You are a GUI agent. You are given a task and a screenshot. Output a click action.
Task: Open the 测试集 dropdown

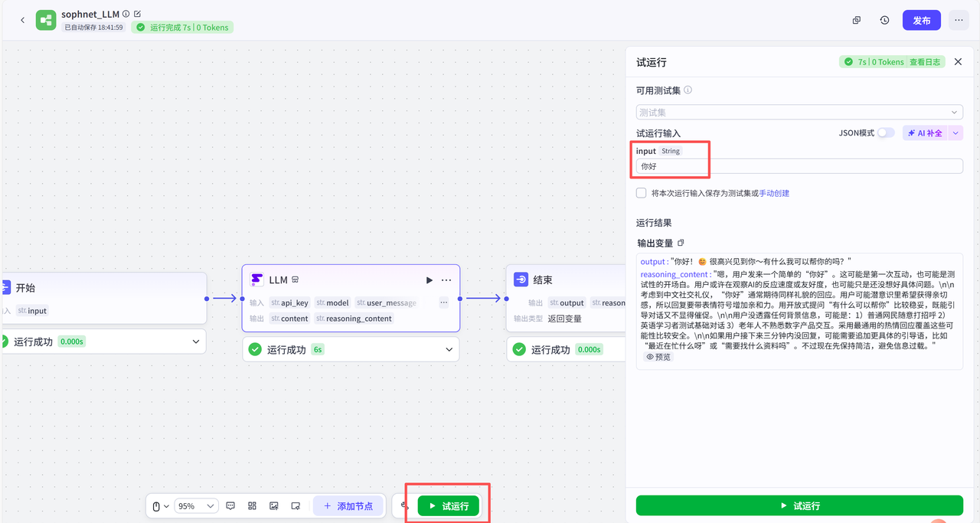[x=799, y=113]
